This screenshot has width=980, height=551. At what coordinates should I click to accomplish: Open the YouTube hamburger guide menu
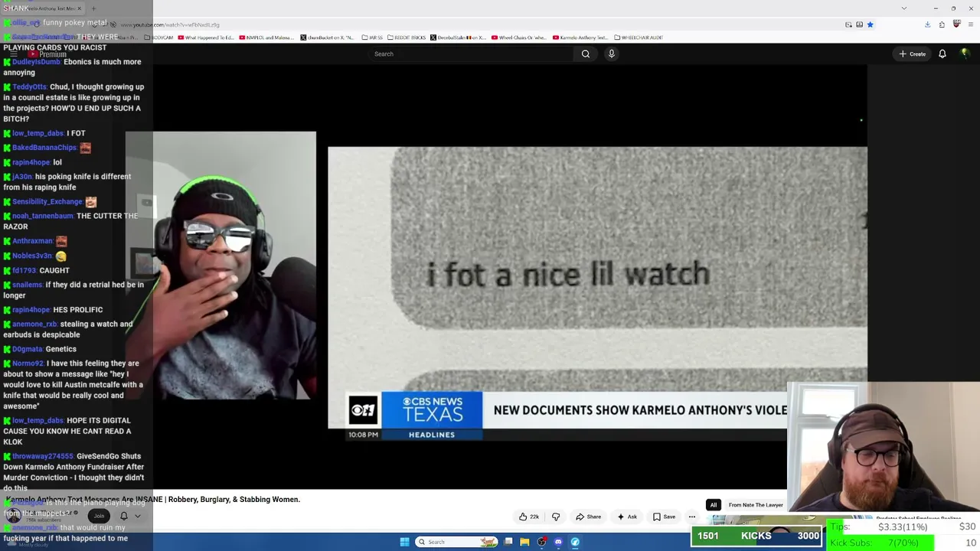(x=13, y=54)
